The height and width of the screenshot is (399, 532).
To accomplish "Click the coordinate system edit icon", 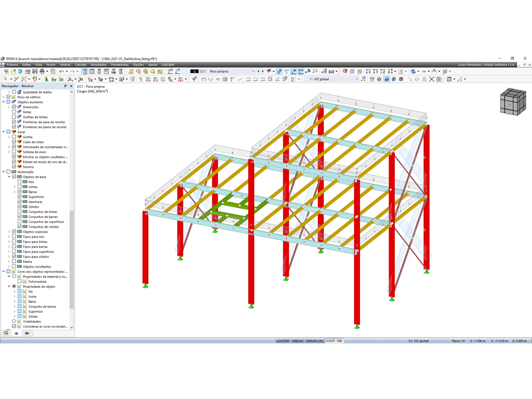I will [363, 79].
